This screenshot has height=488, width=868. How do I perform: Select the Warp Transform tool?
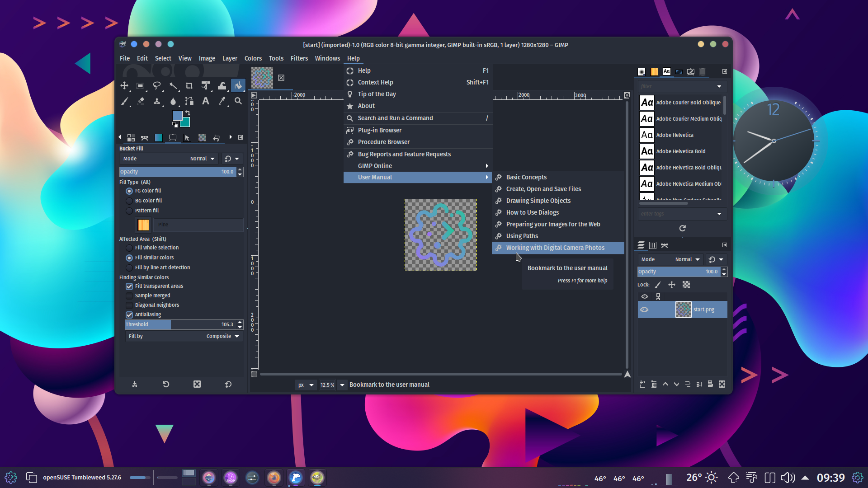pyautogui.click(x=222, y=85)
